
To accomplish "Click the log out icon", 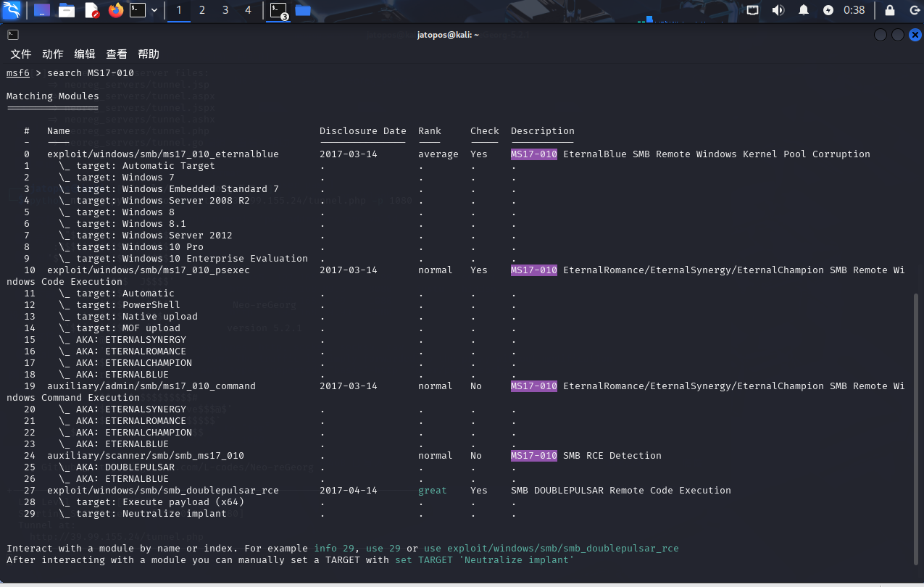I will pos(915,10).
